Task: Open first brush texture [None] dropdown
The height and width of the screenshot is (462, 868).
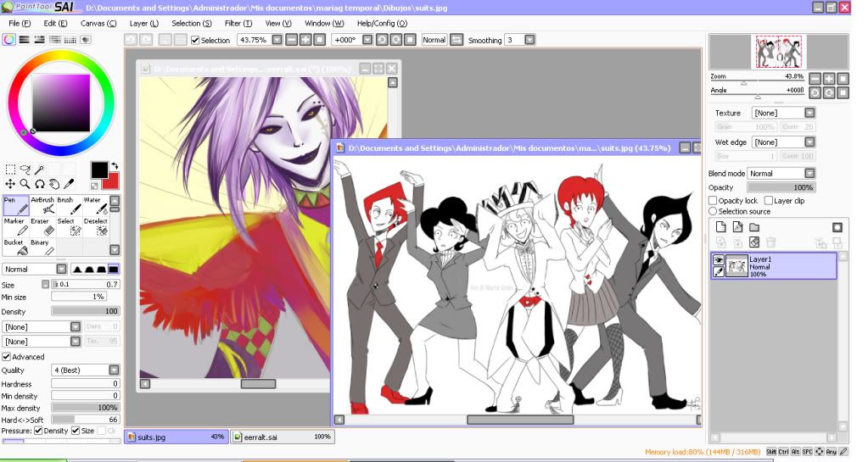Action: (x=76, y=326)
